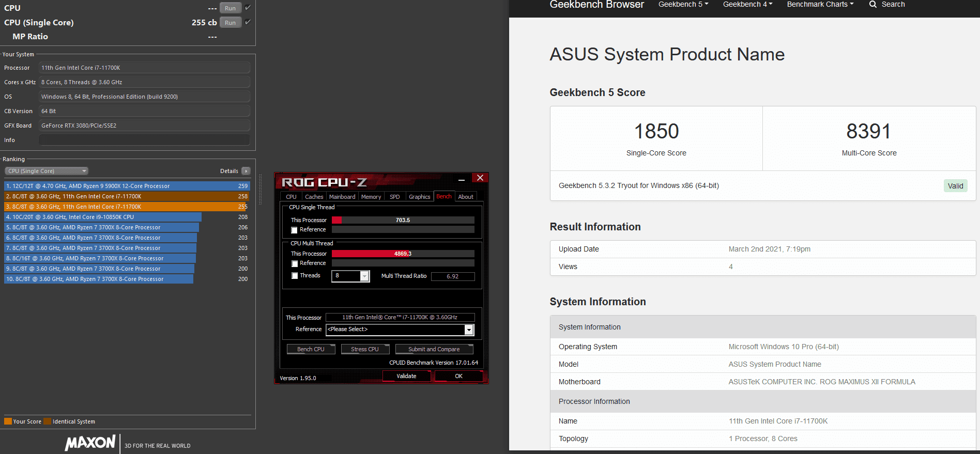Open the CPU (Single Core) ranking dropdown
The width and height of the screenshot is (980, 454).
tap(47, 171)
